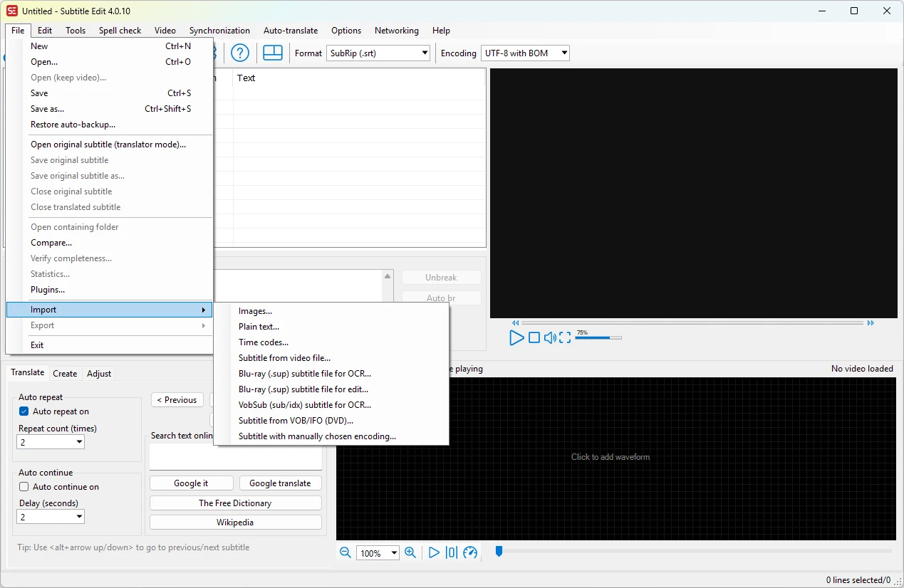
Task: Open the Format dropdown showing SubRip (.srt)
Action: pos(378,53)
